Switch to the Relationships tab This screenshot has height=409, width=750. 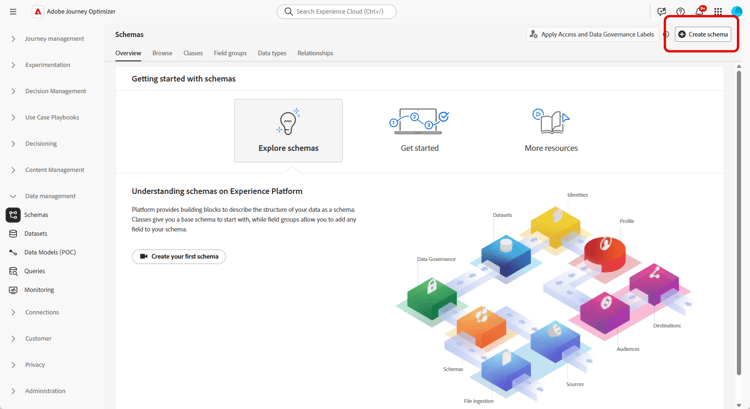pyautogui.click(x=315, y=53)
